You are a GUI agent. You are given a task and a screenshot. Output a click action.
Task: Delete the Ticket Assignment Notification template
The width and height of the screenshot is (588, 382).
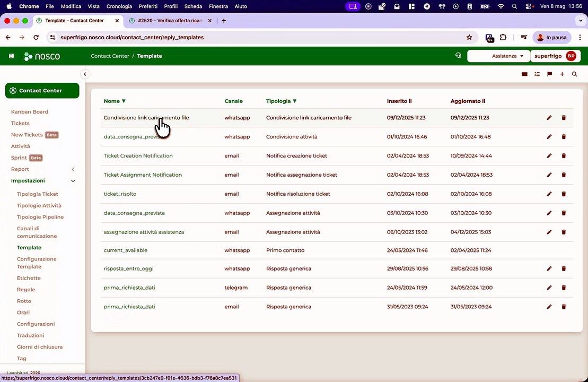pos(564,175)
